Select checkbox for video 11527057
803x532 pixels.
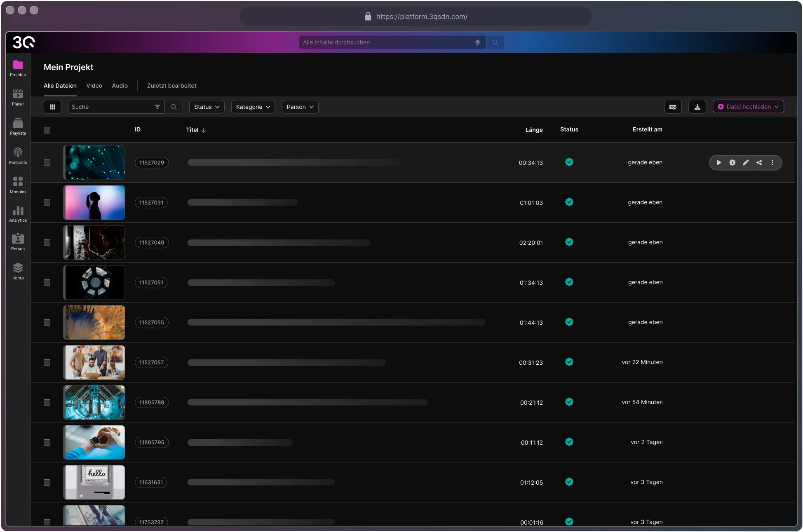pyautogui.click(x=47, y=363)
